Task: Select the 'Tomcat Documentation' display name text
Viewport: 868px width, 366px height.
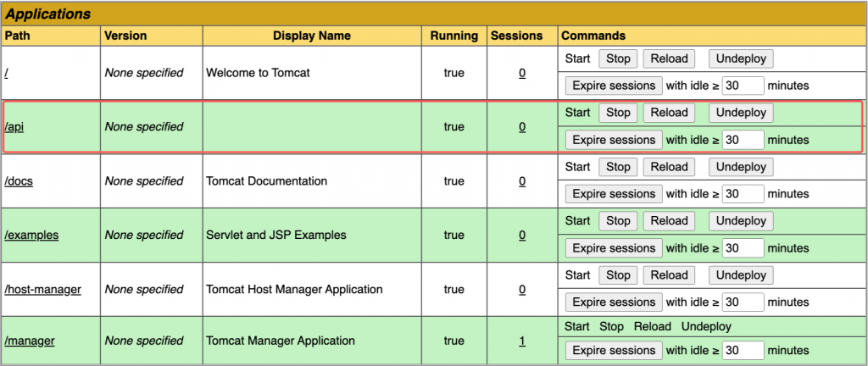Action: coord(266,181)
